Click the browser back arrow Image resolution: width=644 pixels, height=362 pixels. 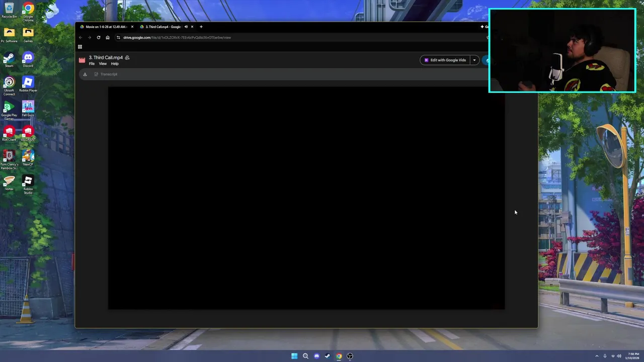coord(80,37)
